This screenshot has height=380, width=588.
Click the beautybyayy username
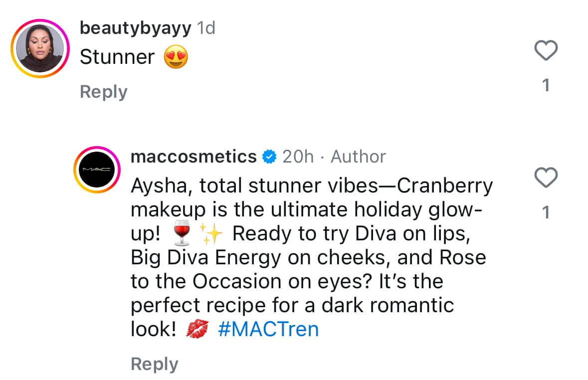click(x=135, y=28)
